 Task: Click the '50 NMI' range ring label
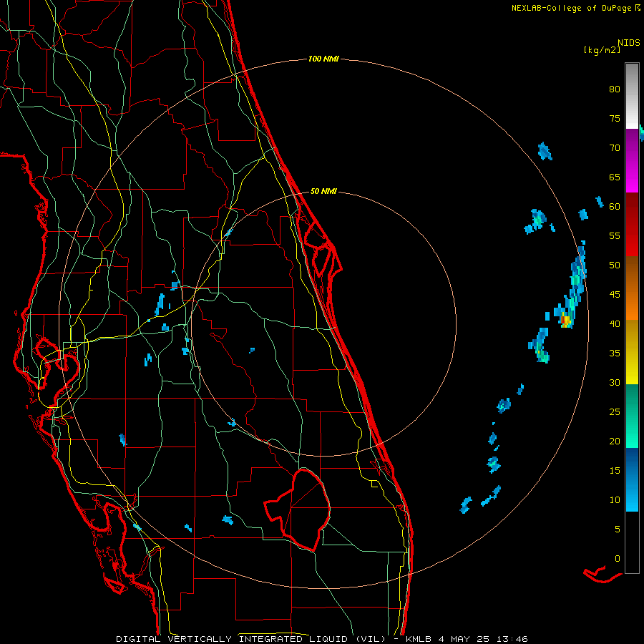coord(323,191)
